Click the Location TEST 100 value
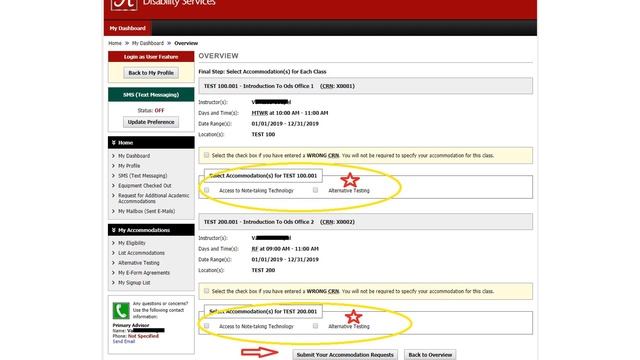Screen dimensions: 640x360 [x=263, y=134]
